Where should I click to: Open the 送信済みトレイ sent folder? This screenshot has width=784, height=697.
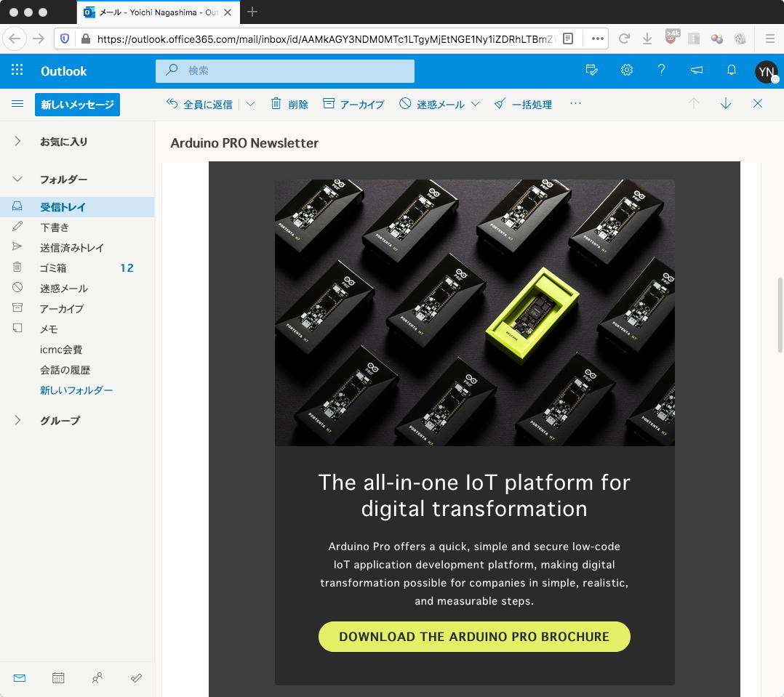pyautogui.click(x=77, y=248)
